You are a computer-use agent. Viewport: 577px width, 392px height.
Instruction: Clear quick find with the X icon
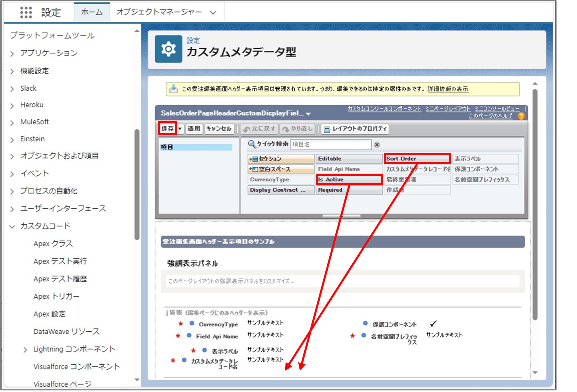[377, 145]
